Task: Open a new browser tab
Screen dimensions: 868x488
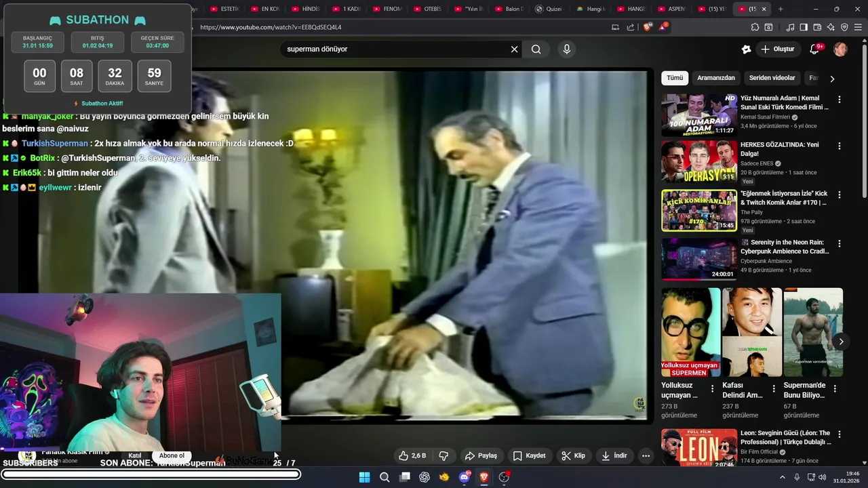Action: [781, 9]
